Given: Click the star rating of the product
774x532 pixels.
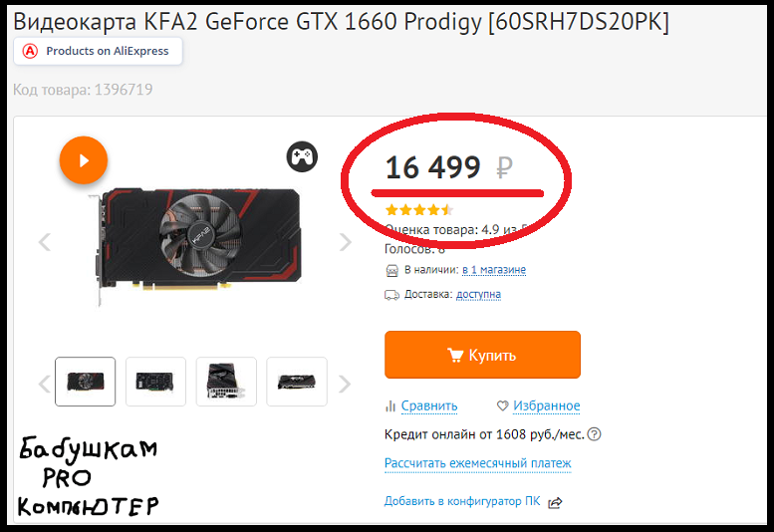Looking at the screenshot, I should click(x=418, y=210).
